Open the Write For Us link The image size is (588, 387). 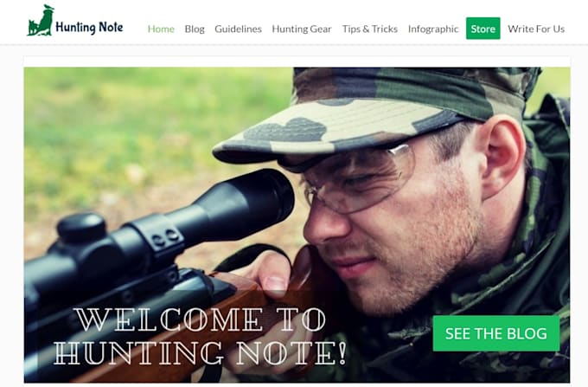(x=536, y=29)
